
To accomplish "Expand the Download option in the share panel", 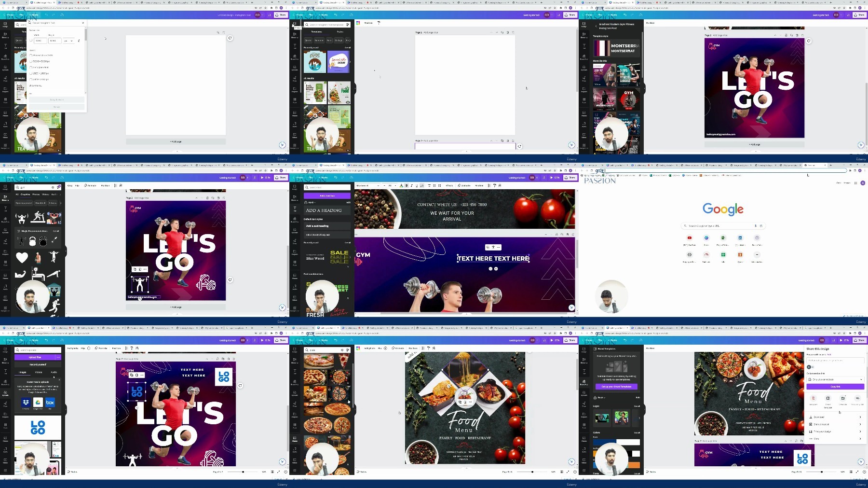I will tap(835, 417).
